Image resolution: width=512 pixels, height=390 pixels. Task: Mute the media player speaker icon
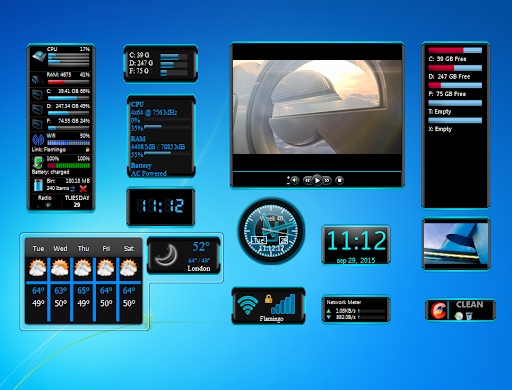[x=295, y=180]
